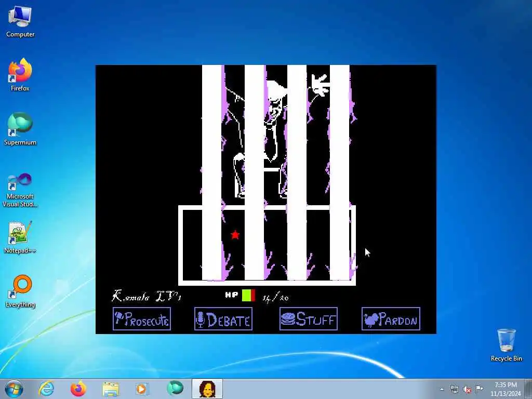Screen dimensions: 532x399
Task: Click the Show desktop taskbar strip
Action: click(x=528, y=389)
